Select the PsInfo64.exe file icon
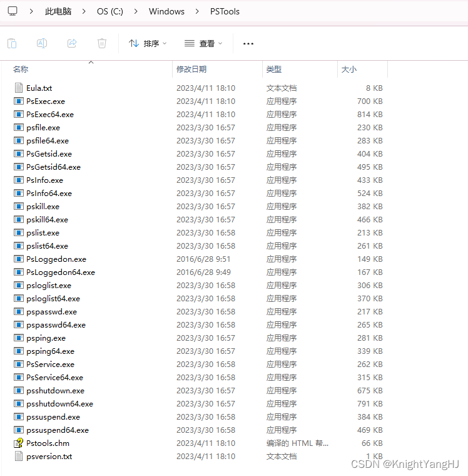The width and height of the screenshot is (468, 476). (19, 193)
